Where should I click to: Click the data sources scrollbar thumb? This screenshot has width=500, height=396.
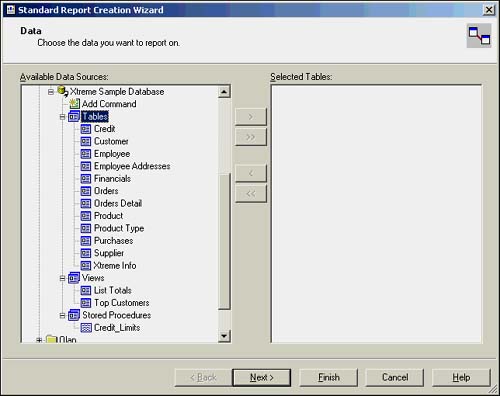(x=224, y=242)
